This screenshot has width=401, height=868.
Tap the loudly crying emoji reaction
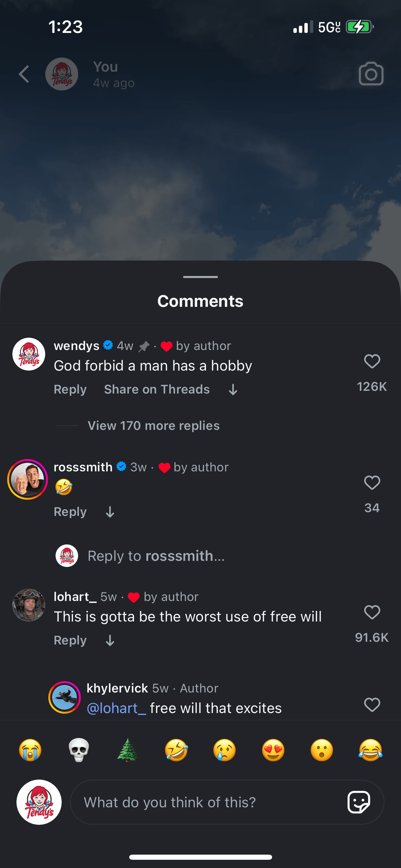pos(30,750)
